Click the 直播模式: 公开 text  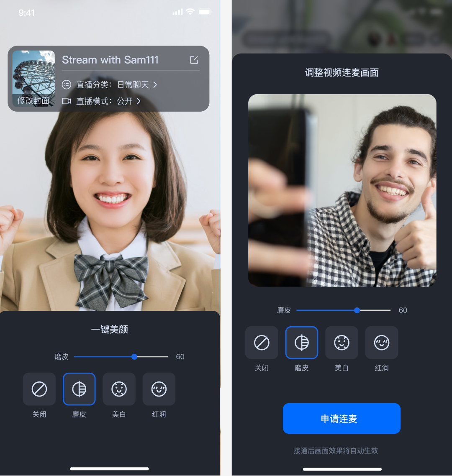click(104, 101)
